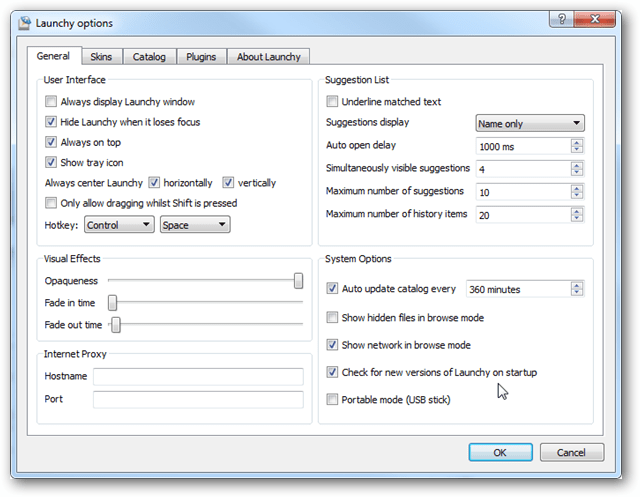Decrease Maximum number of suggestions
The width and height of the screenshot is (640, 497).
577,195
